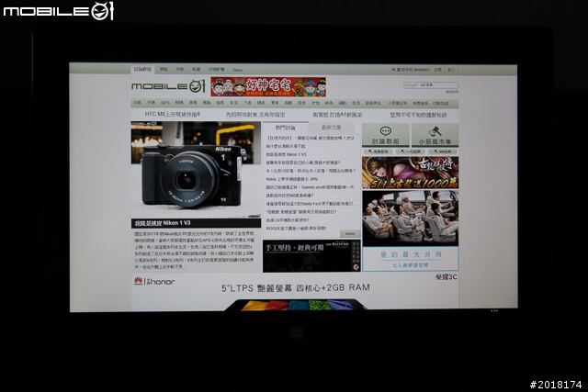Tap the Windows logo below the screen
Screen dimensions: 588x392
pos(297,333)
